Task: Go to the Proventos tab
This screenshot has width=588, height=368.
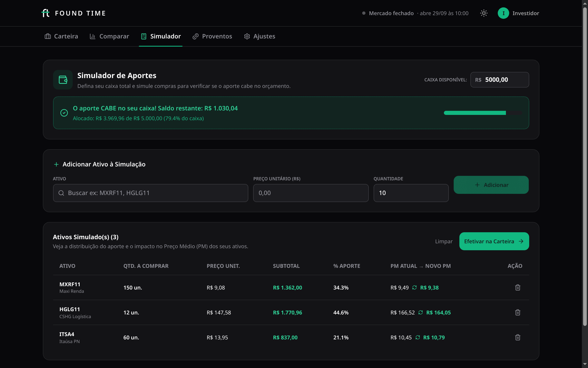Action: click(x=212, y=36)
